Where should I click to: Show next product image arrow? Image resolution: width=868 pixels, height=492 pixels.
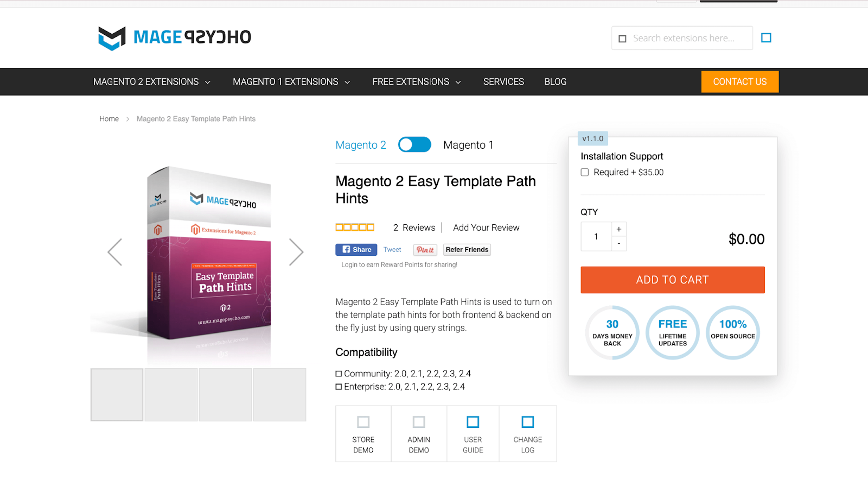click(296, 252)
